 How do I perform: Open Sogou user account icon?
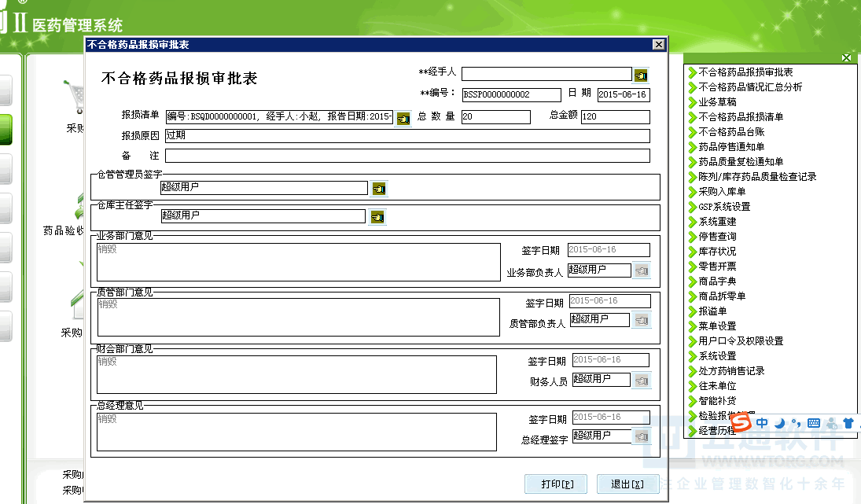pos(832,423)
